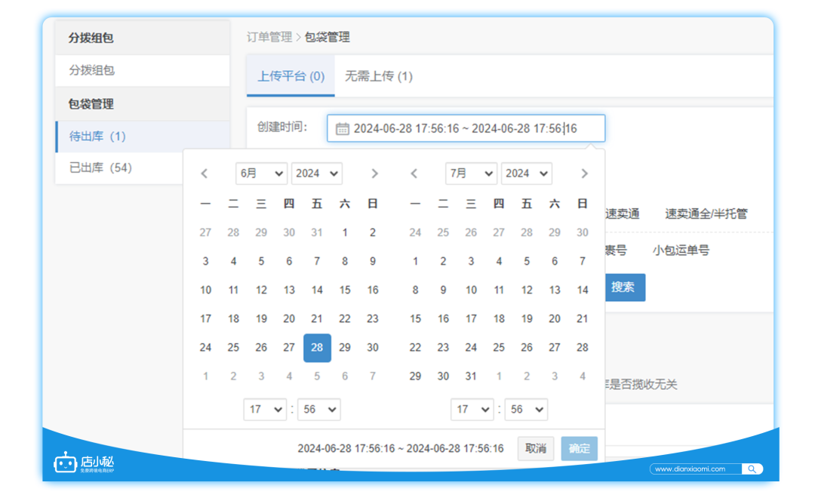Viewport: 815px width, 504px height.
Task: Click the 店小秘 robot logo at bottom left
Action: (64, 462)
